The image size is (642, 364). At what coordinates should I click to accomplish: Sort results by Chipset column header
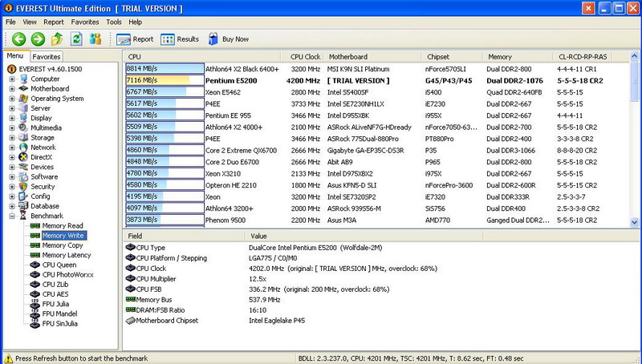tap(452, 57)
